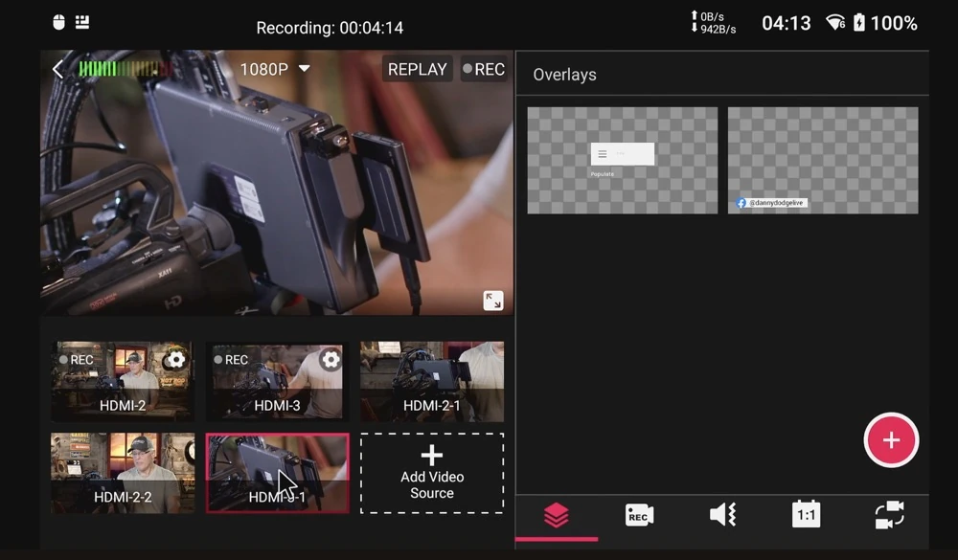Toggle the REC recording button
Image resolution: width=958 pixels, height=560 pixels.
pyautogui.click(x=484, y=69)
